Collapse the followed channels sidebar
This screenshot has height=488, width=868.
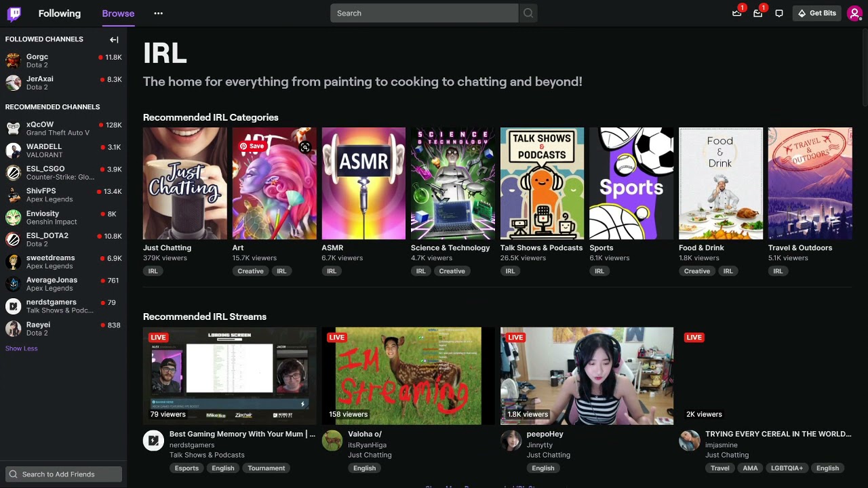click(114, 40)
